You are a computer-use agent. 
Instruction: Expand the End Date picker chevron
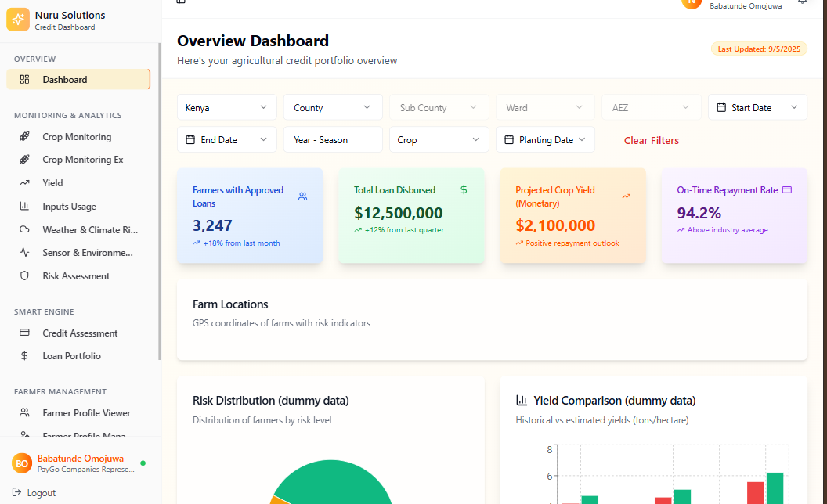pos(263,140)
